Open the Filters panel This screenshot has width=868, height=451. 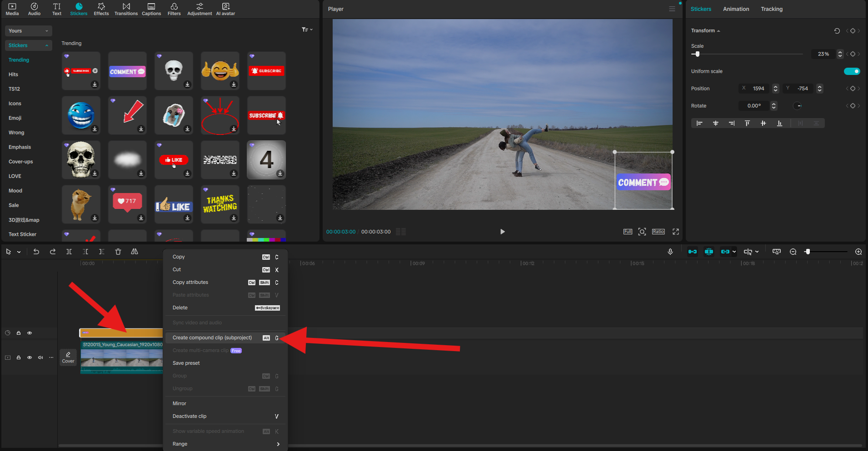(174, 9)
